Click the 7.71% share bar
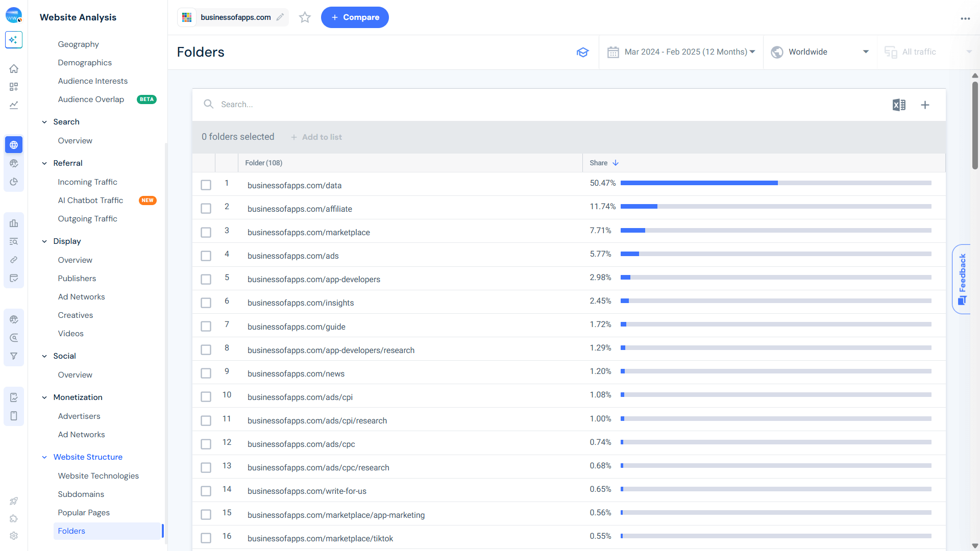Screen dimensions: 980x551 [775, 230]
